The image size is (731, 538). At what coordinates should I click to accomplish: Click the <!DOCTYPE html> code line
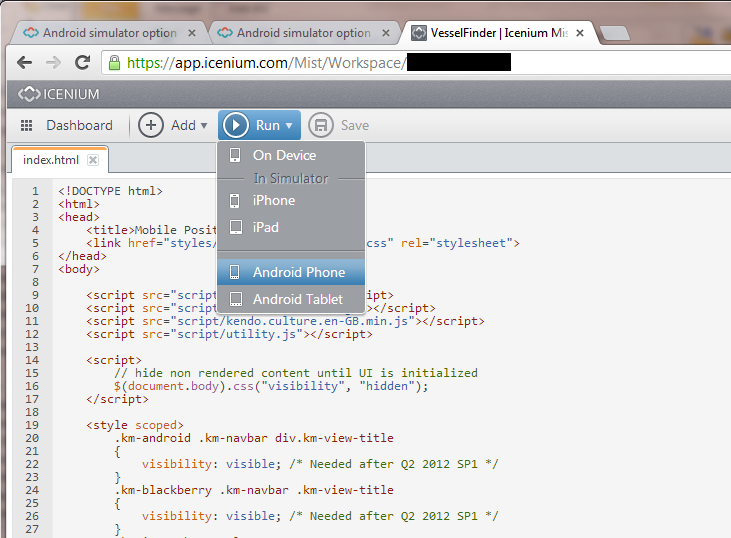tap(110, 191)
